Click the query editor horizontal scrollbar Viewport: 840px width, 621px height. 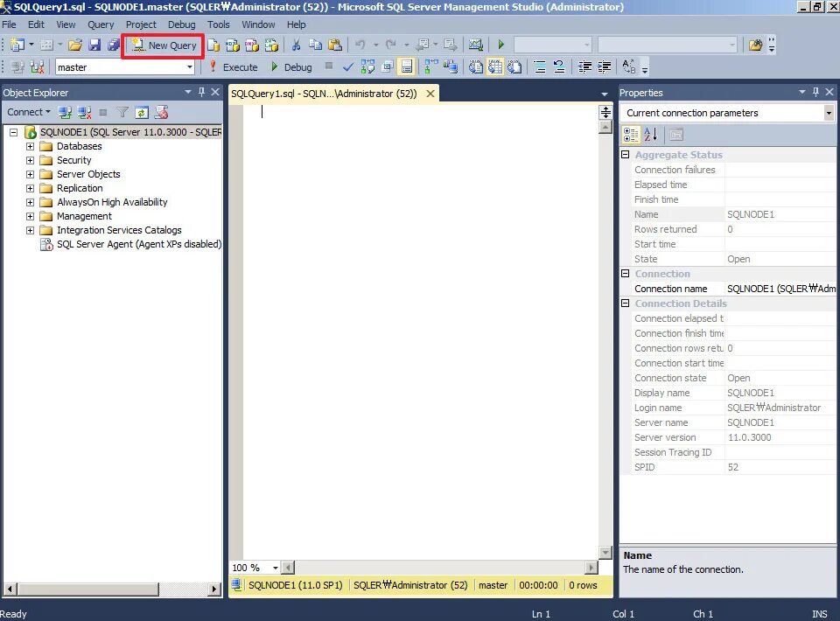[x=439, y=568]
